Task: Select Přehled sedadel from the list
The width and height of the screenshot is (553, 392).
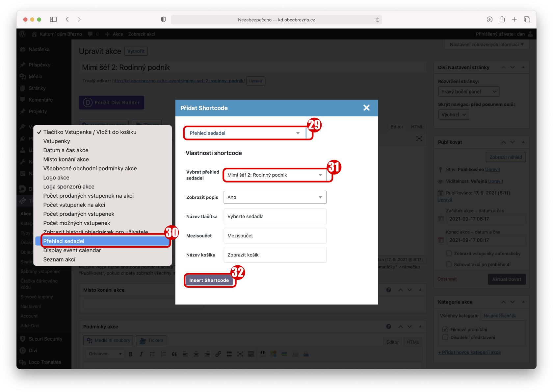Action: tap(64, 241)
